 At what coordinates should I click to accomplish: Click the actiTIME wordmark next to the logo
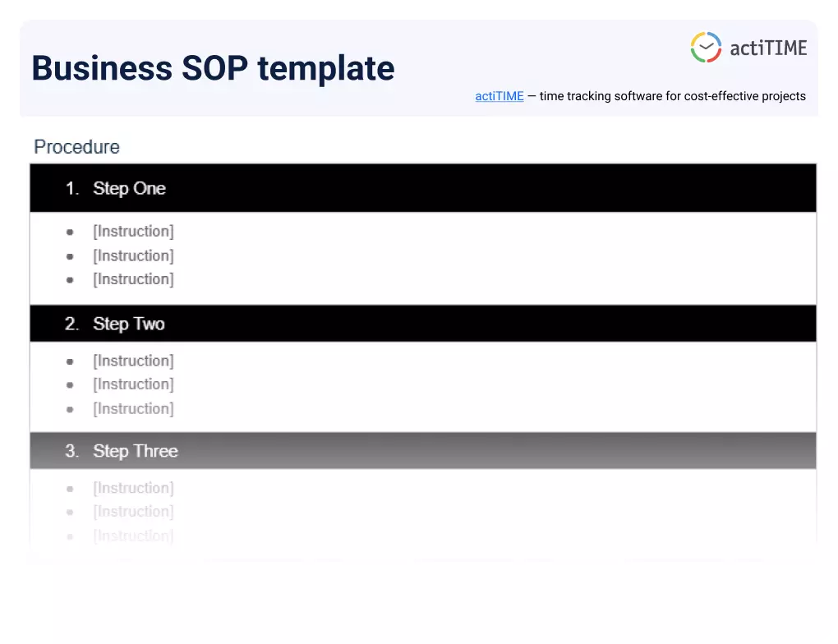tap(767, 47)
